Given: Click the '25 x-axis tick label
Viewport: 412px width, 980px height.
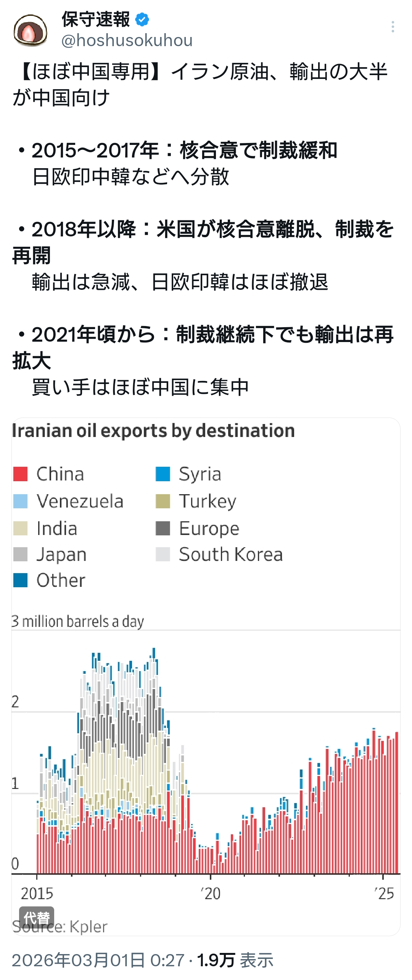Looking at the screenshot, I should click(x=384, y=893).
